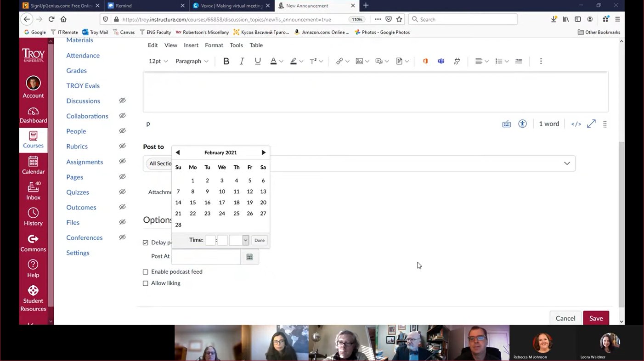This screenshot has width=644, height=361.
Task: Click the superscript T² icon
Action: (313, 61)
